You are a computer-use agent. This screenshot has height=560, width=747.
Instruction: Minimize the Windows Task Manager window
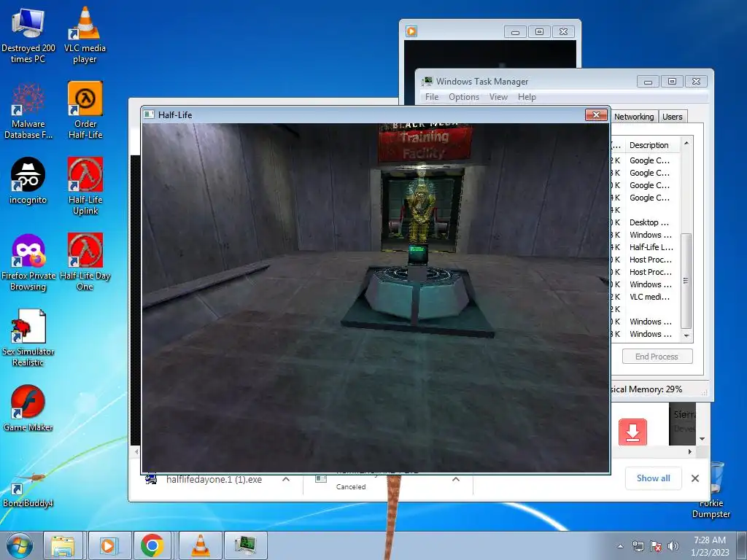[x=648, y=82]
